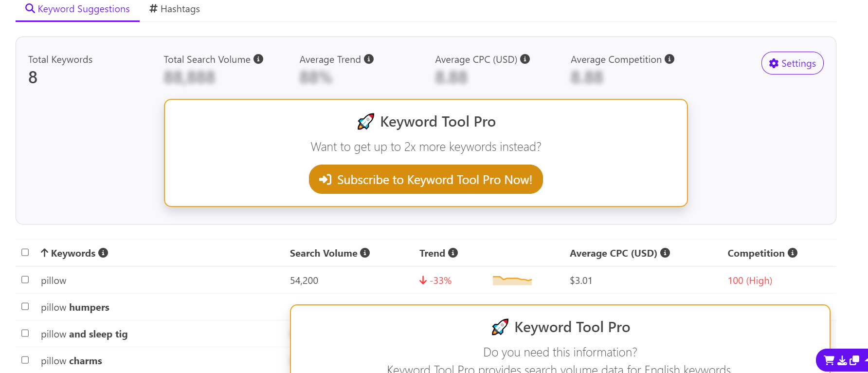The image size is (868, 373).
Task: Click the Search Volume column info icon
Action: tap(365, 253)
